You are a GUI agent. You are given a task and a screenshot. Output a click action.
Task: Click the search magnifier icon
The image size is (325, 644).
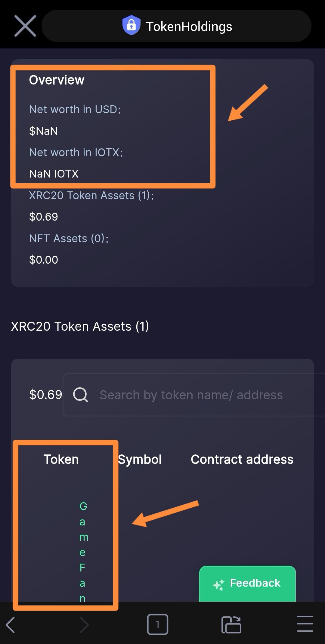(81, 395)
